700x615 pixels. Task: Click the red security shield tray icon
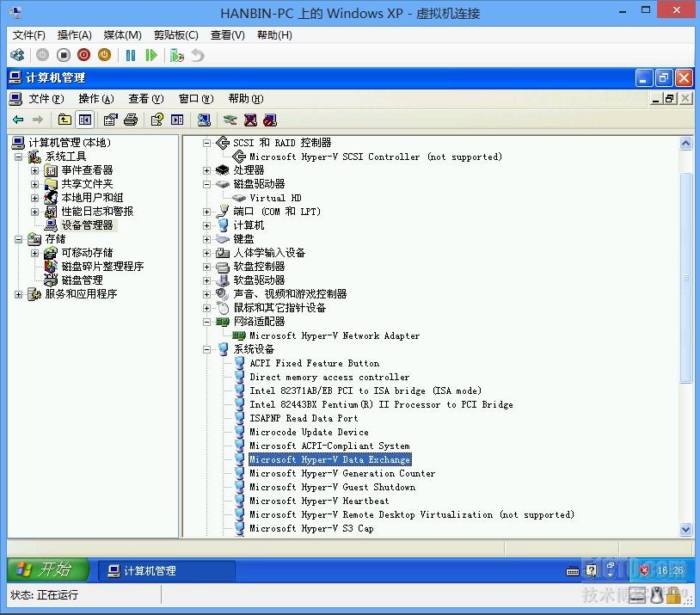click(644, 570)
